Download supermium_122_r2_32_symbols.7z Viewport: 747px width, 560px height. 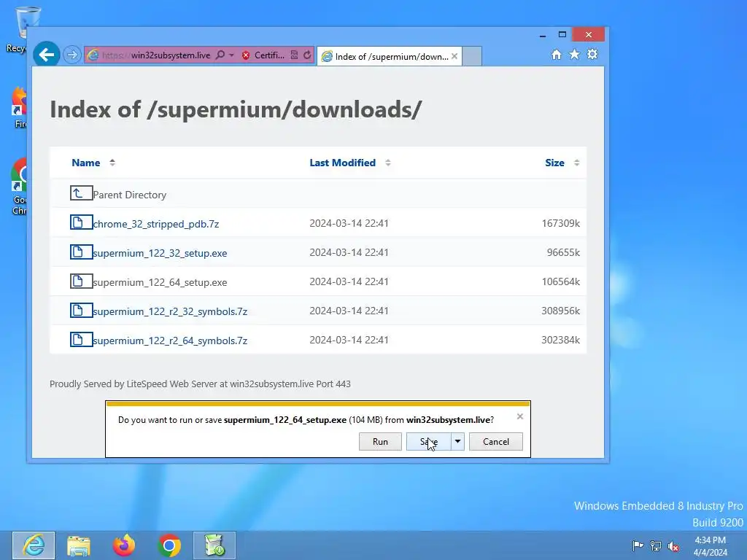click(x=170, y=311)
